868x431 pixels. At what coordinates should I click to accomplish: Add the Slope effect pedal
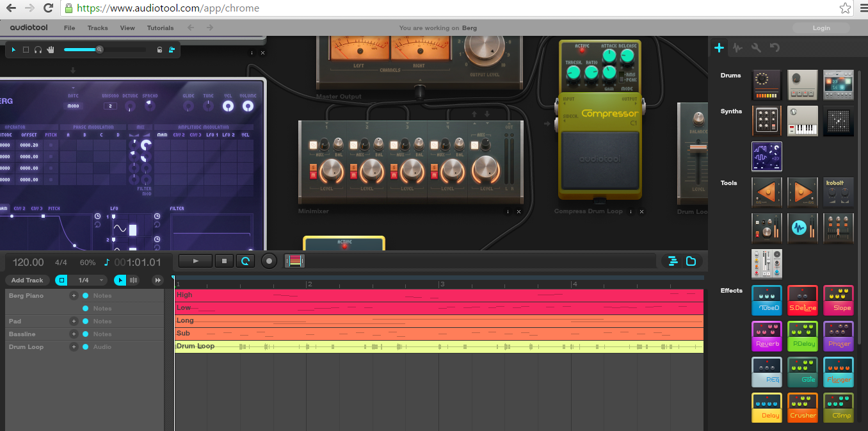[838, 301]
